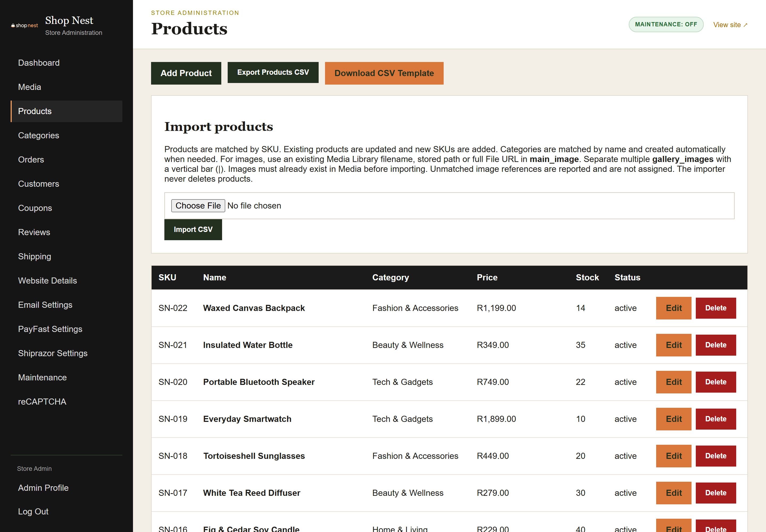Click the Add Product button
The width and height of the screenshot is (766, 532).
point(186,73)
